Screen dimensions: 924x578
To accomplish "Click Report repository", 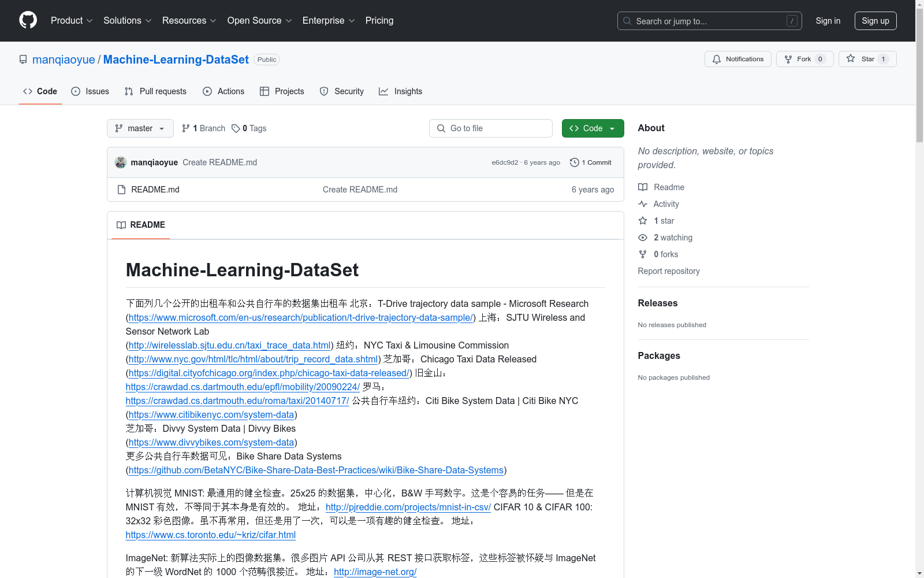I will 669,271.
